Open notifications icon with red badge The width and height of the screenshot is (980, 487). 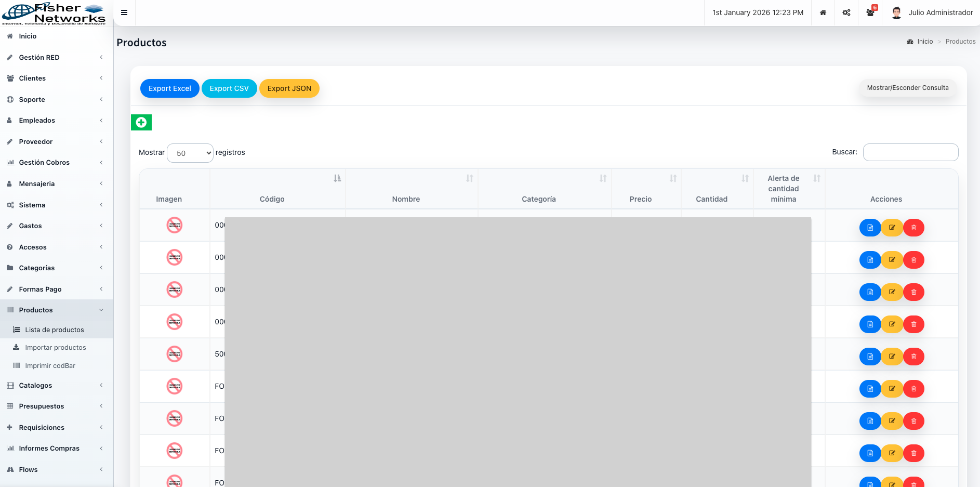[x=870, y=12]
